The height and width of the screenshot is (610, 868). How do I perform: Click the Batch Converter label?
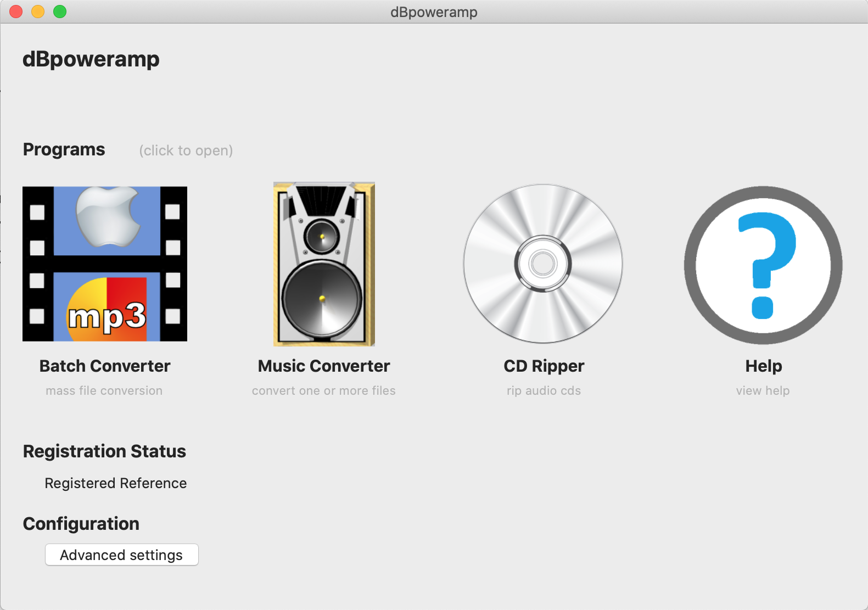click(x=105, y=366)
